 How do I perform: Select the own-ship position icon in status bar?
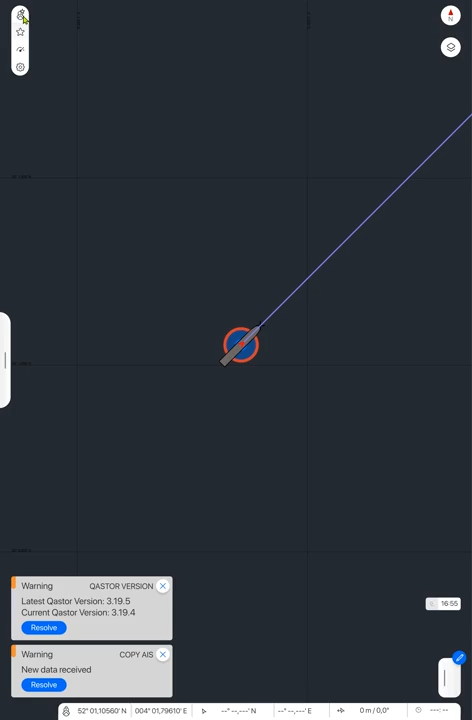coord(66,711)
